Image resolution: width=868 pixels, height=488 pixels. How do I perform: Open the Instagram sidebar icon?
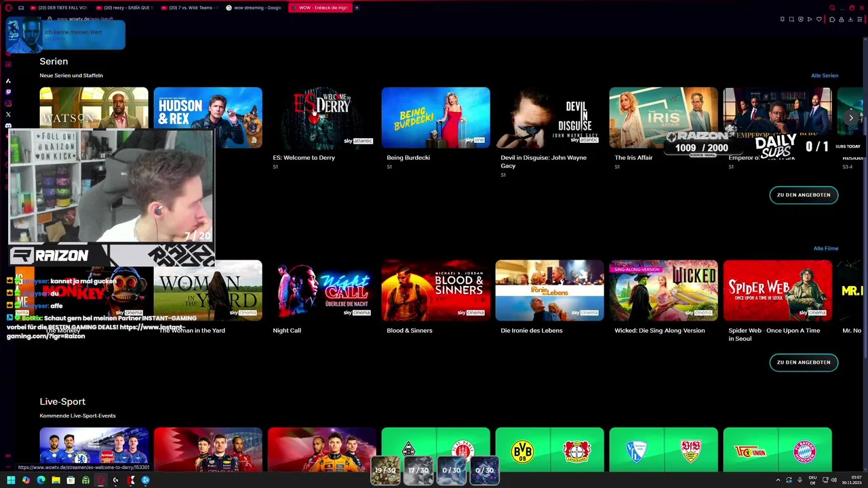(x=8, y=103)
